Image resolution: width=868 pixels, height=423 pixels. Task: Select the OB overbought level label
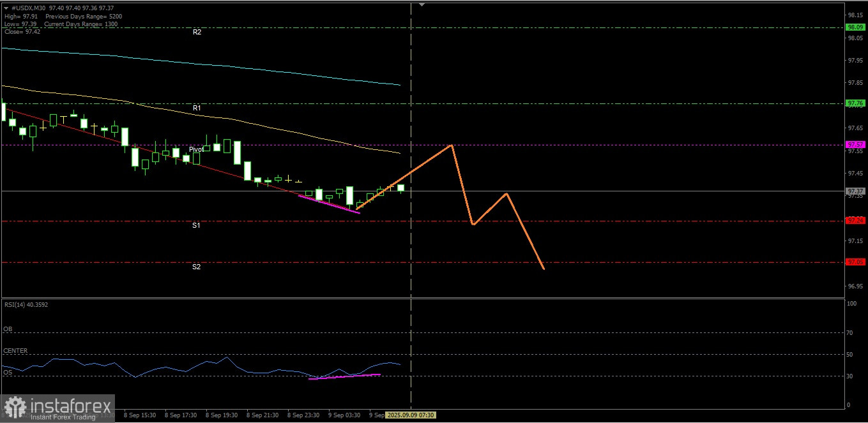coord(8,329)
